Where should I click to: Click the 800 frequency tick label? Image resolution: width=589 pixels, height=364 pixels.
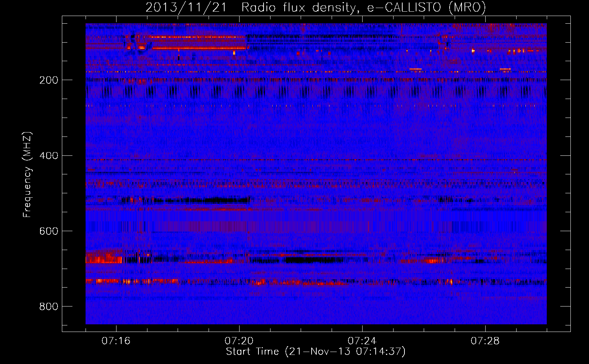(49, 306)
